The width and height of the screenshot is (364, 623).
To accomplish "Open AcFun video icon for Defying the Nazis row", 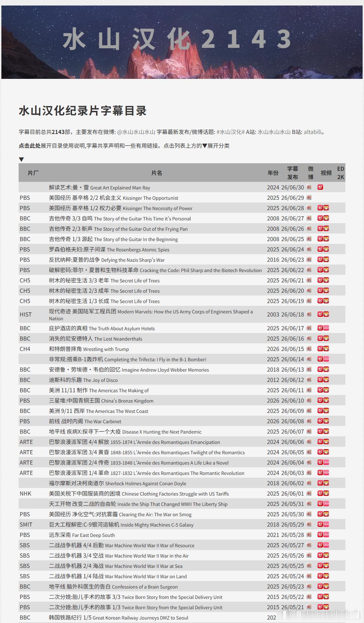I will (x=326, y=259).
